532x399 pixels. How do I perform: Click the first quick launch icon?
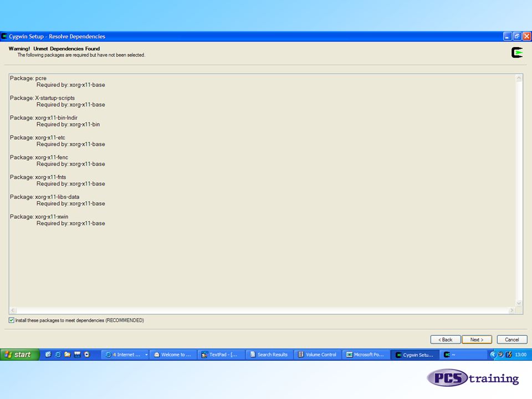48,355
